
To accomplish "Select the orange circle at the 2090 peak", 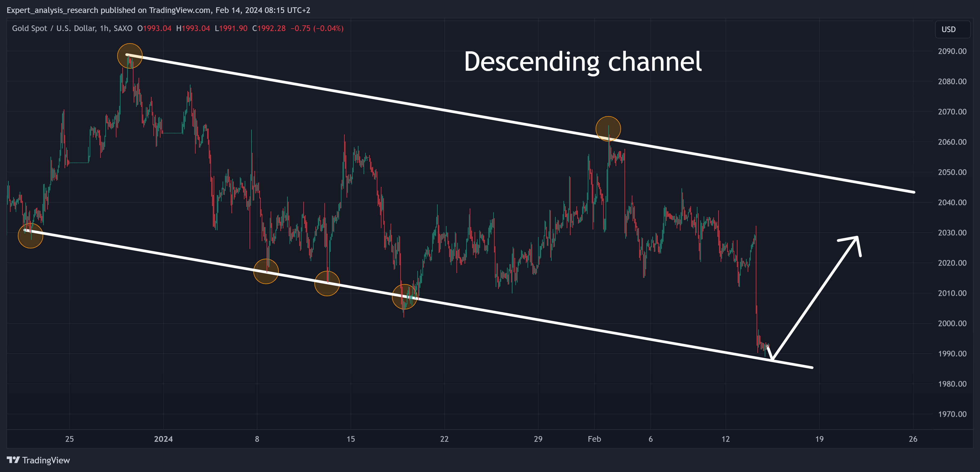I will pyautogui.click(x=130, y=56).
